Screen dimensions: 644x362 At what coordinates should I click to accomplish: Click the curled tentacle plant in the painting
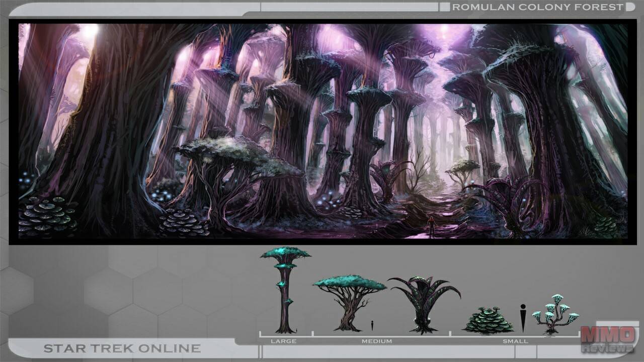tap(508, 201)
